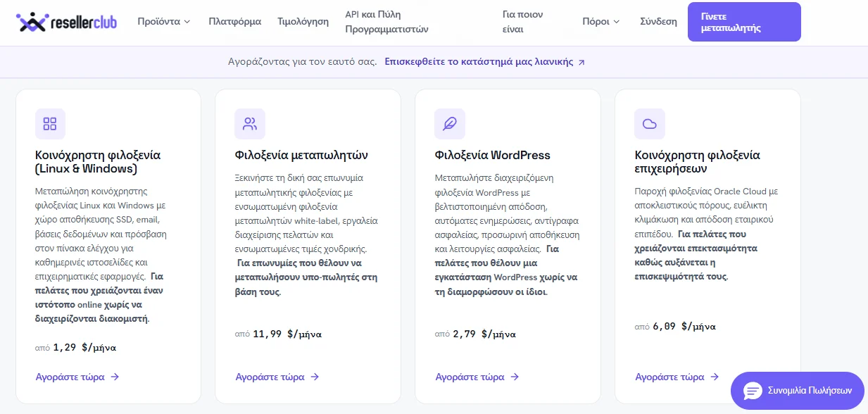Click Αγοράστε τώρα for Κοινόχρηστη φιλοξενία επιχειρήσεων
This screenshot has height=414, width=868.
[x=677, y=377]
